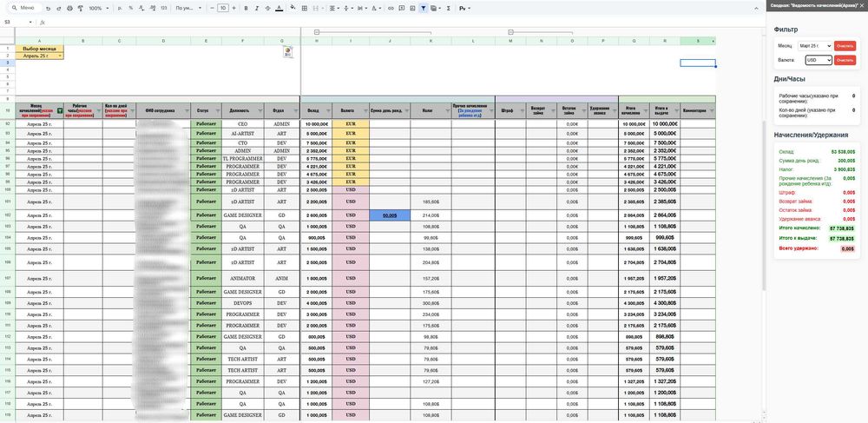This screenshot has height=423, width=868.
Task: Apply ruble currency format button
Action: tap(120, 9)
